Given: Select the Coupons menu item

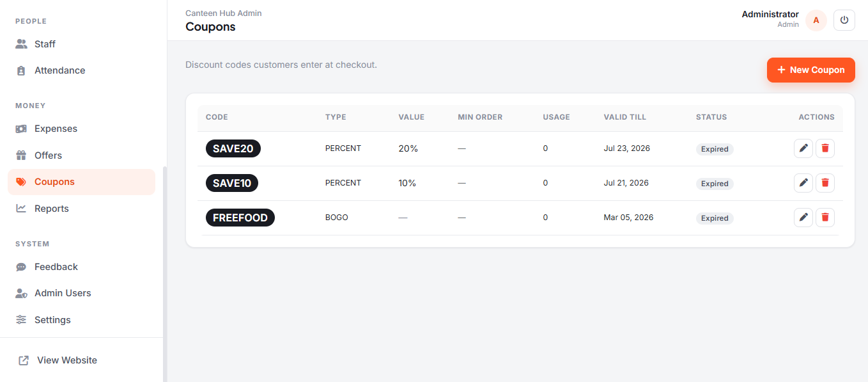Looking at the screenshot, I should coord(81,182).
